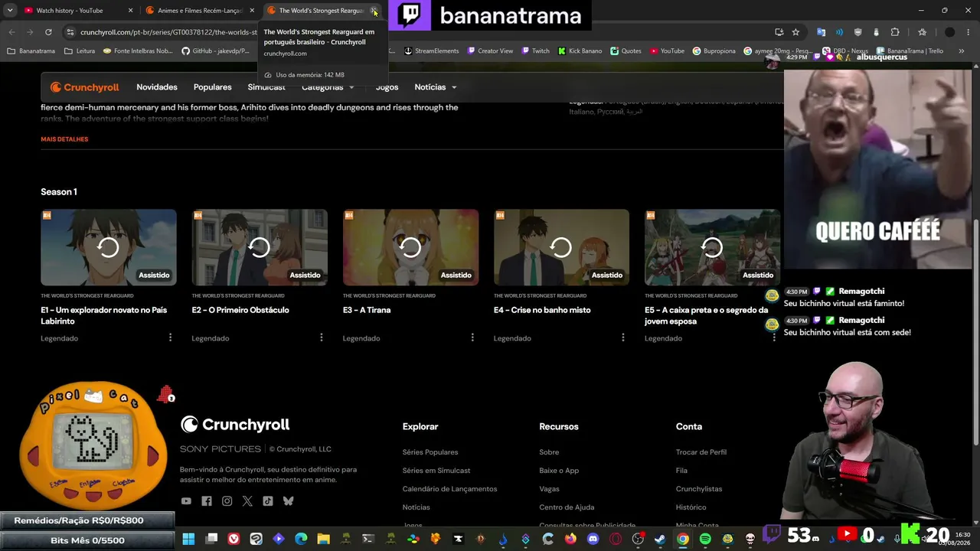This screenshot has width=980, height=551.
Task: Open episode E3 options menu (three dots)
Action: 472,337
